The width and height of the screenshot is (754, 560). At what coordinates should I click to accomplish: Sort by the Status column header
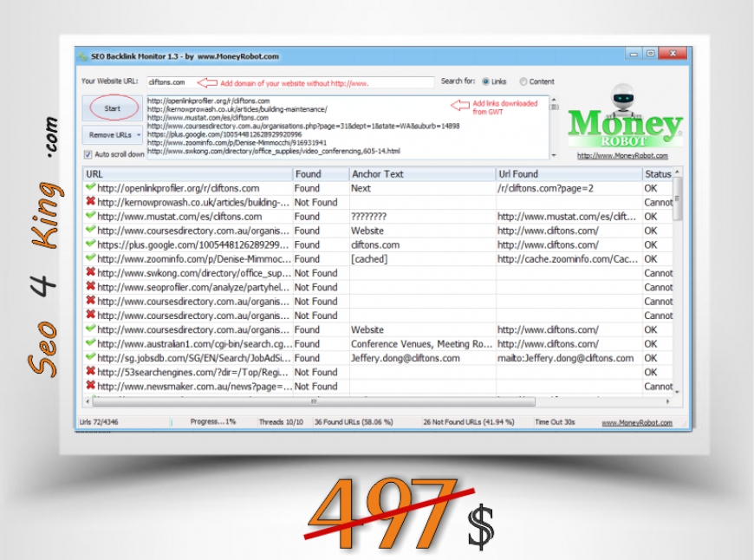tap(658, 174)
